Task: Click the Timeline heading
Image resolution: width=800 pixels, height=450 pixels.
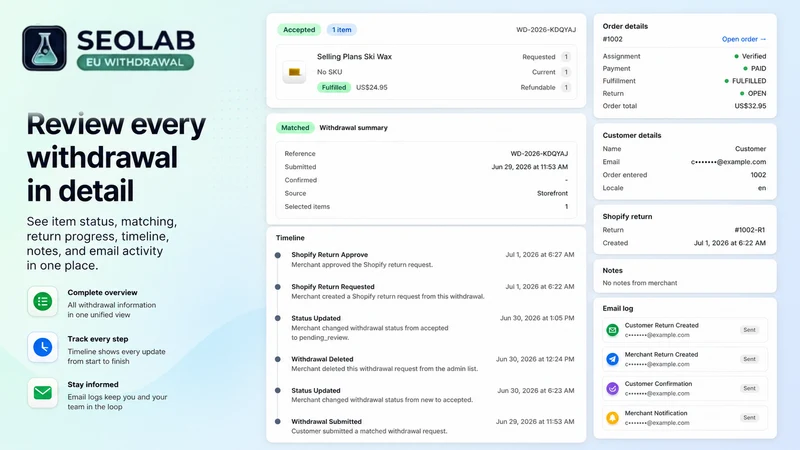Action: point(290,238)
